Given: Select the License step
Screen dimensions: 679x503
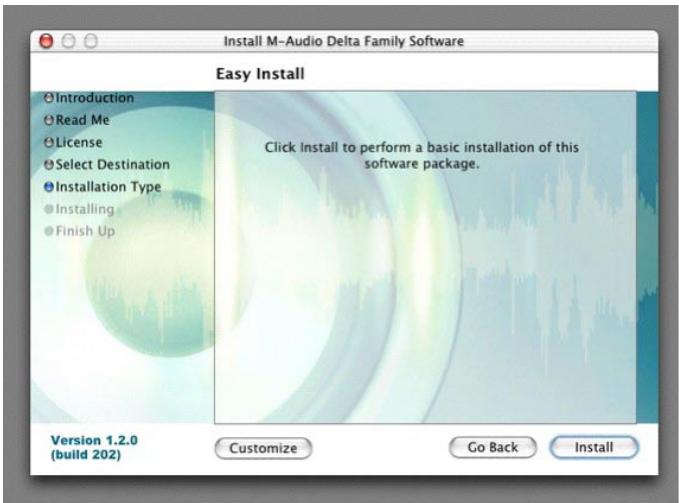Looking at the screenshot, I should point(79,142).
